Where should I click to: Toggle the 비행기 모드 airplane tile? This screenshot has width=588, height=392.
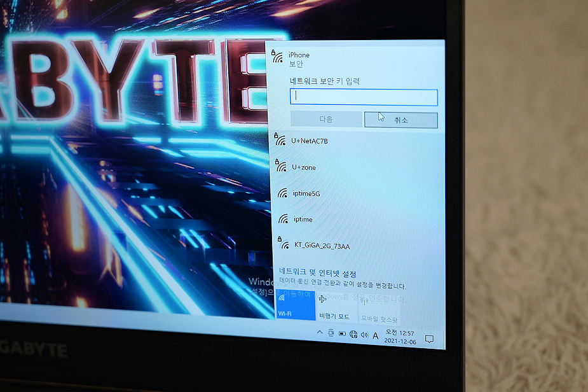(x=336, y=307)
